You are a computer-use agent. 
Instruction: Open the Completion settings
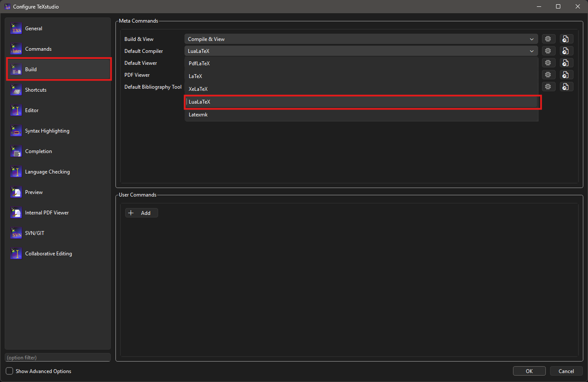coord(38,151)
